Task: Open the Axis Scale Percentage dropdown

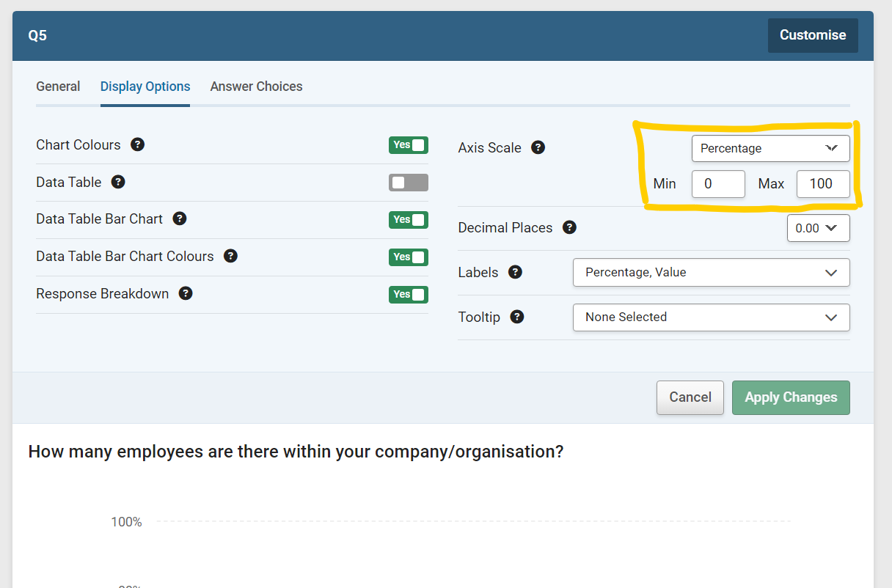Action: tap(770, 148)
